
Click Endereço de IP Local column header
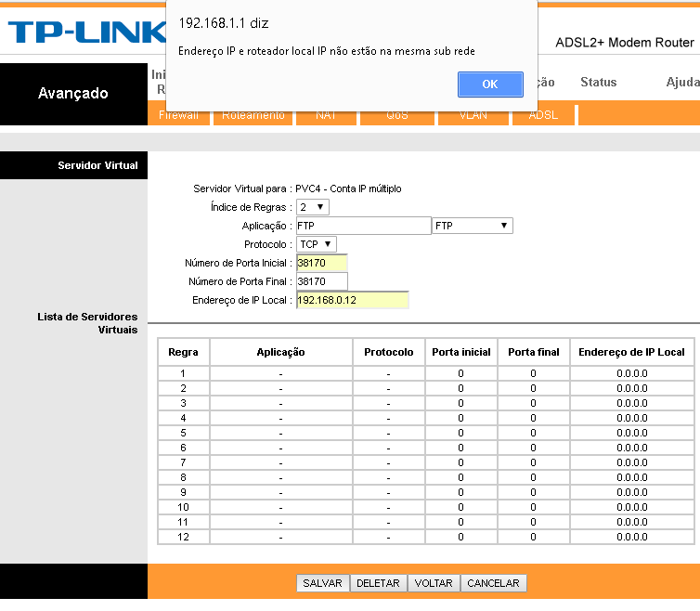tap(631, 352)
